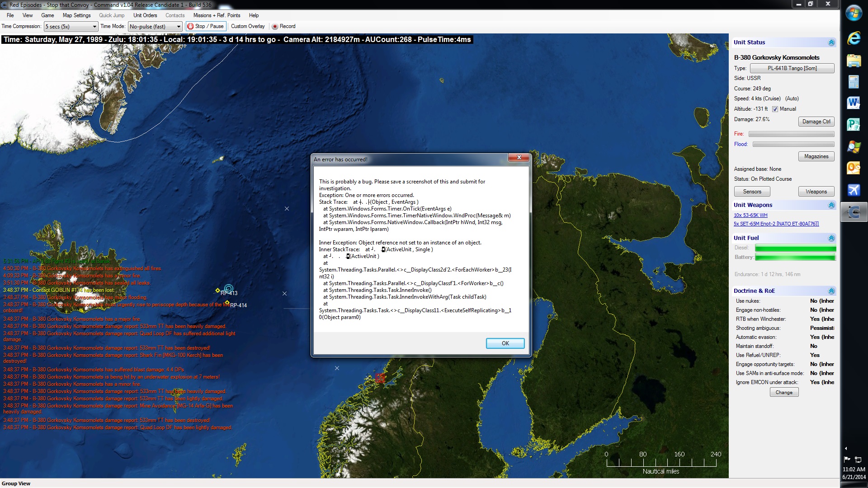Click the Stop / Pause simulation button
The image size is (868, 488).
click(206, 26)
